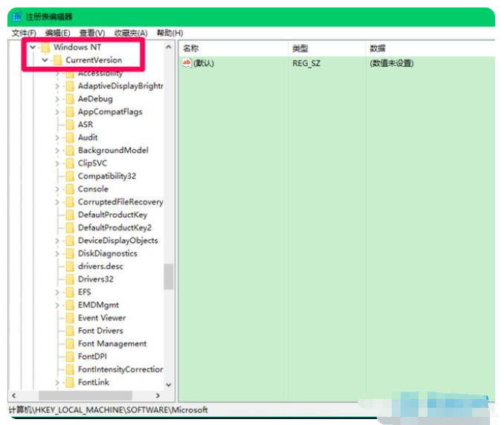Select the (默认) value name
Image resolution: width=504 pixels, height=425 pixels.
point(204,63)
